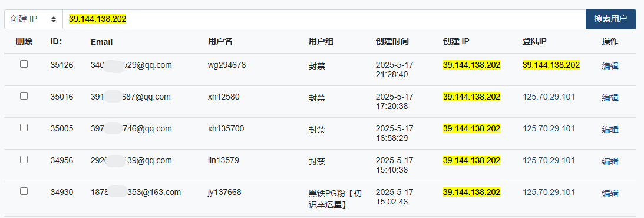Click the 搜索用户 button
644x218 pixels.
610,19
